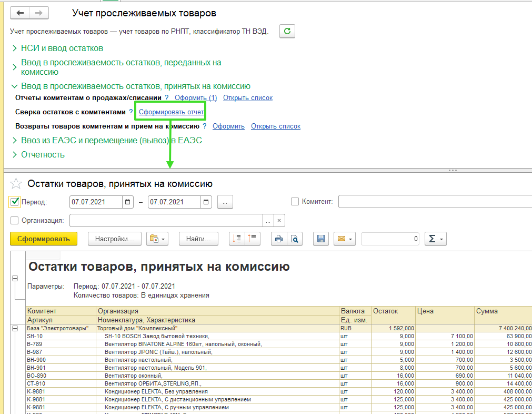Open Настройки... report settings

pyautogui.click(x=114, y=239)
